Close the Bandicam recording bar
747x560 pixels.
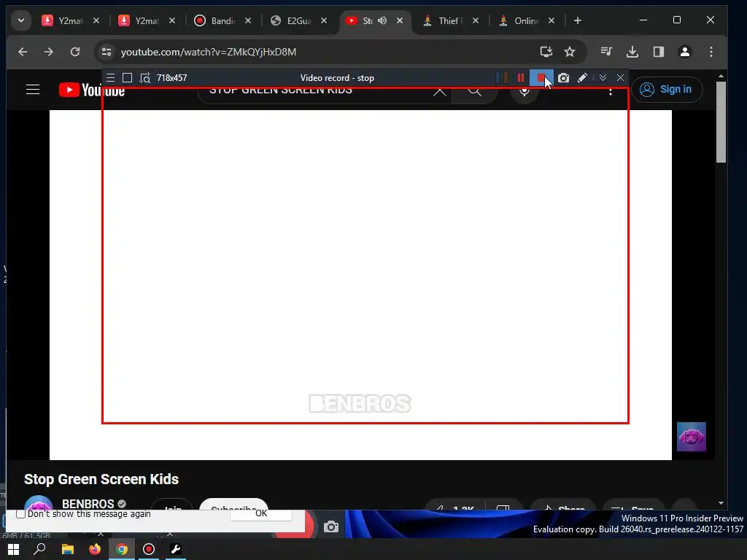point(620,77)
